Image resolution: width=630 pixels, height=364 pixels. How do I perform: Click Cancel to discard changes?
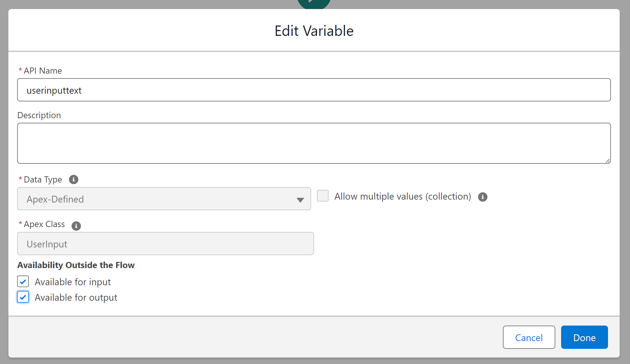pyautogui.click(x=528, y=337)
